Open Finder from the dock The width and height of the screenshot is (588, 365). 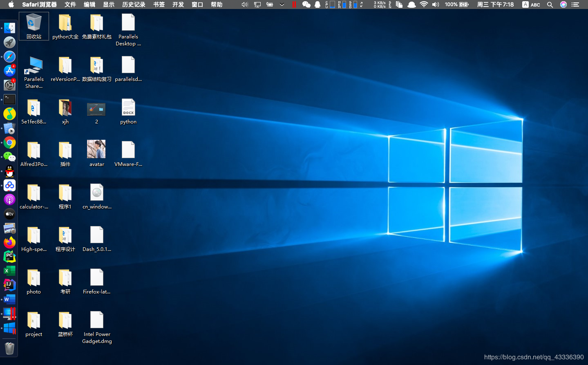tap(9, 28)
